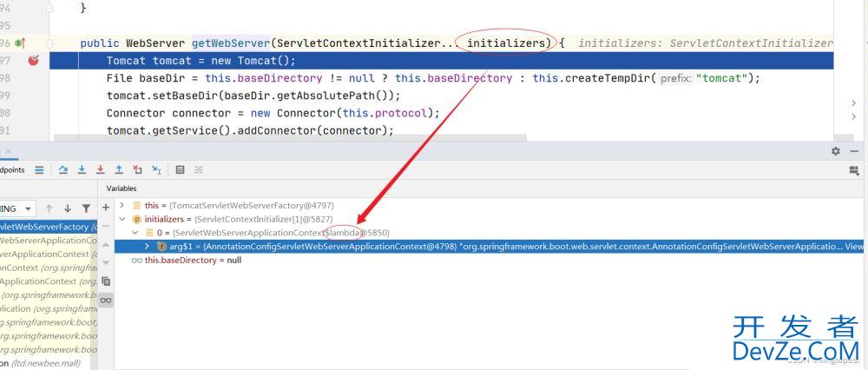868x370 pixels.
Task: Open the Layout Settings icon
Action: [x=853, y=170]
